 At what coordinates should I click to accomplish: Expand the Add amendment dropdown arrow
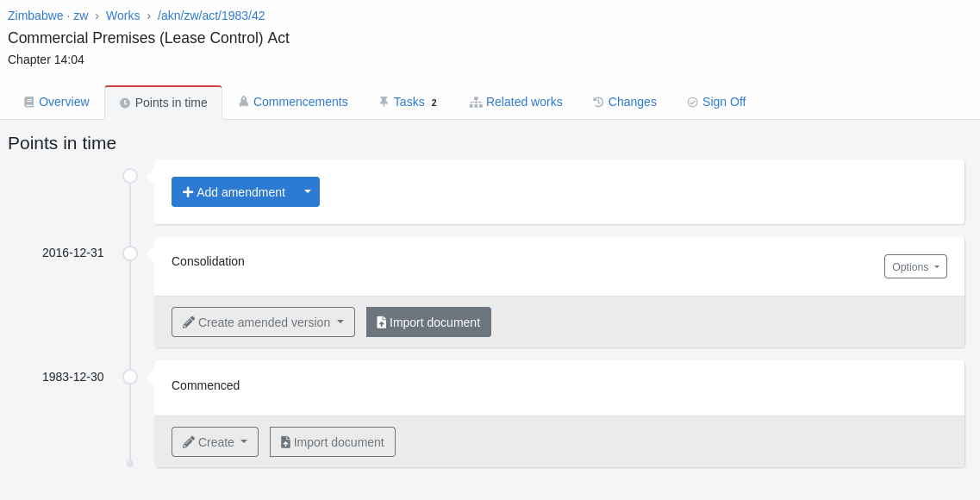[x=308, y=191]
